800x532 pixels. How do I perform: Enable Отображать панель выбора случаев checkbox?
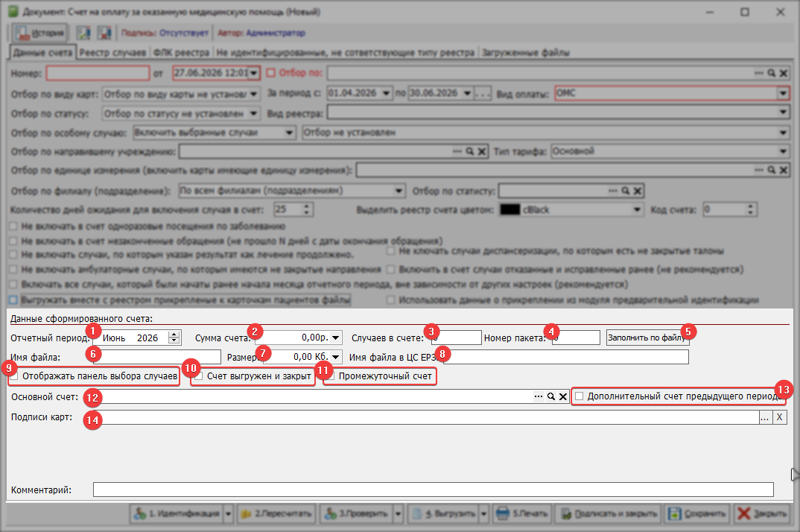point(14,376)
